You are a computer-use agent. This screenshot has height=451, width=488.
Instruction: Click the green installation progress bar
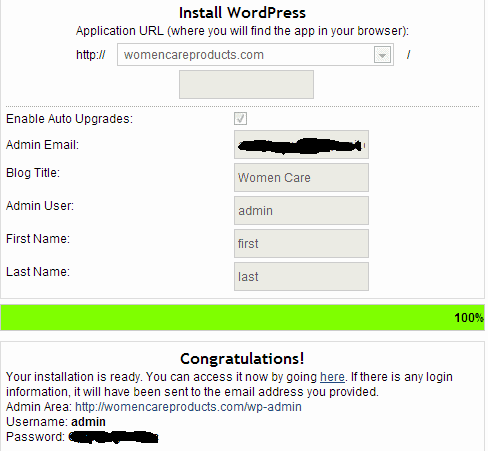pos(242,318)
